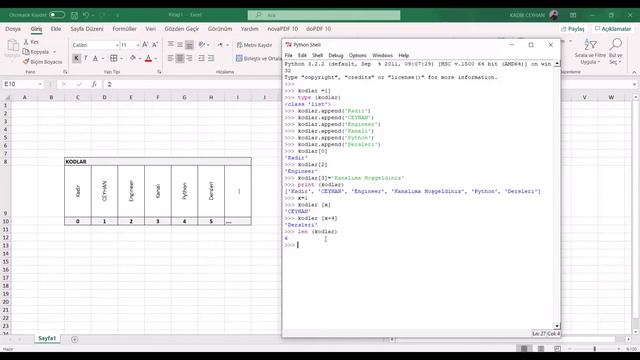Toggle the bottom align button

click(189, 45)
